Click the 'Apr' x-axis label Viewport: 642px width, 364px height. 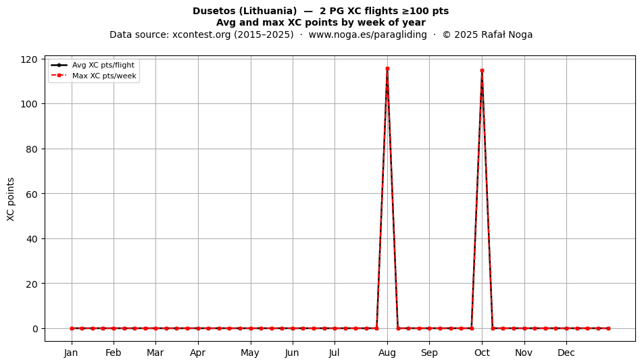click(198, 353)
